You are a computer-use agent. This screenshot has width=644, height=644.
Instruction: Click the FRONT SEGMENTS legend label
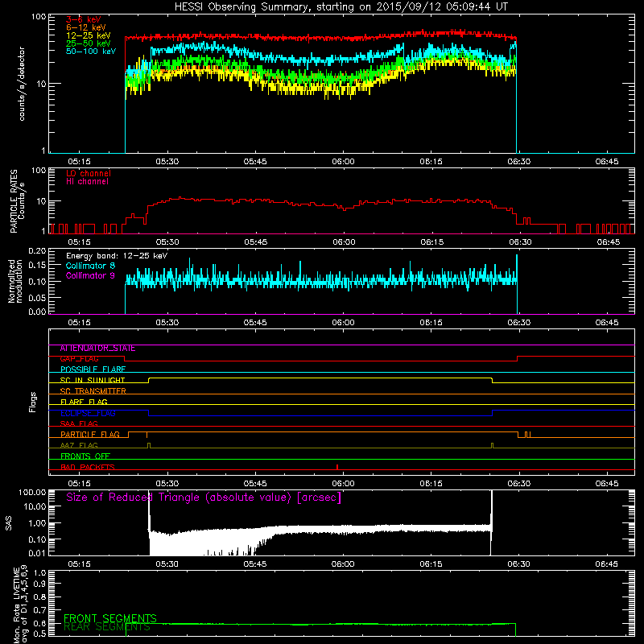point(110,618)
